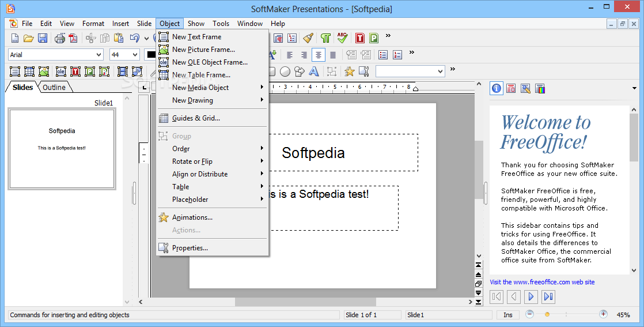
Task: Click the picture frame icon in object toolbar
Action: coord(44,72)
